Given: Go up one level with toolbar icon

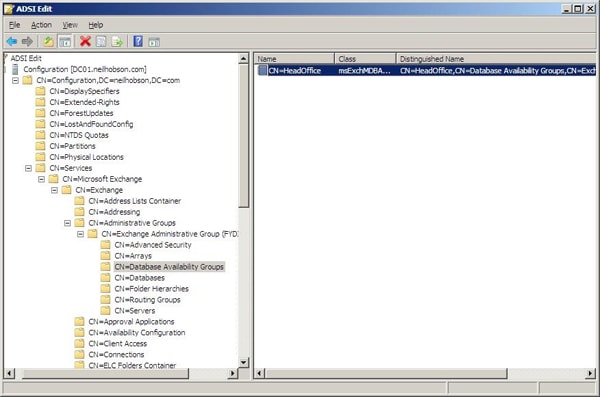Looking at the screenshot, I should [x=49, y=41].
